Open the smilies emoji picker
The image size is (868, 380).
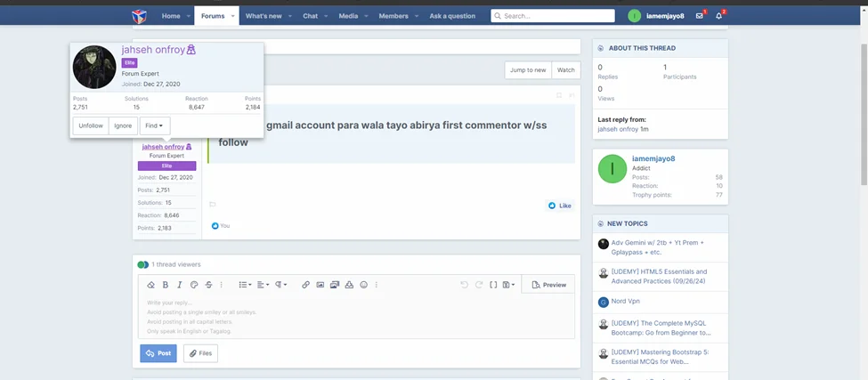364,285
